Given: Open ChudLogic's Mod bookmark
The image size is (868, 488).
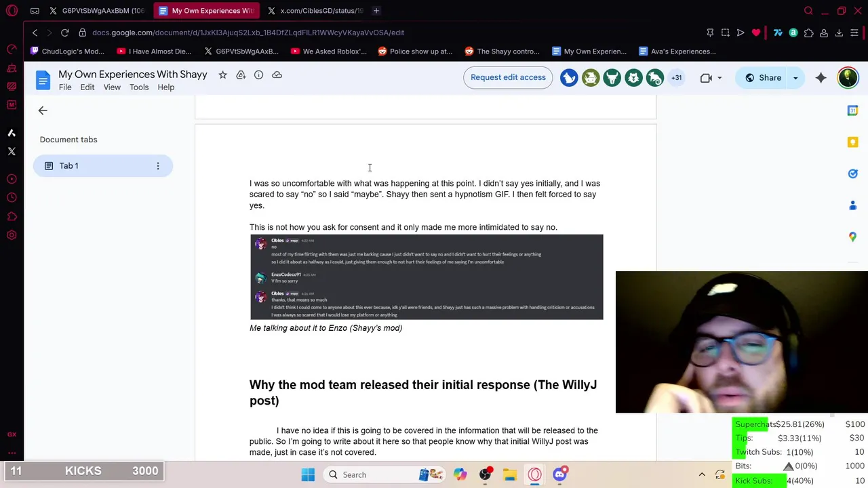Looking at the screenshot, I should pyautogui.click(x=68, y=52).
